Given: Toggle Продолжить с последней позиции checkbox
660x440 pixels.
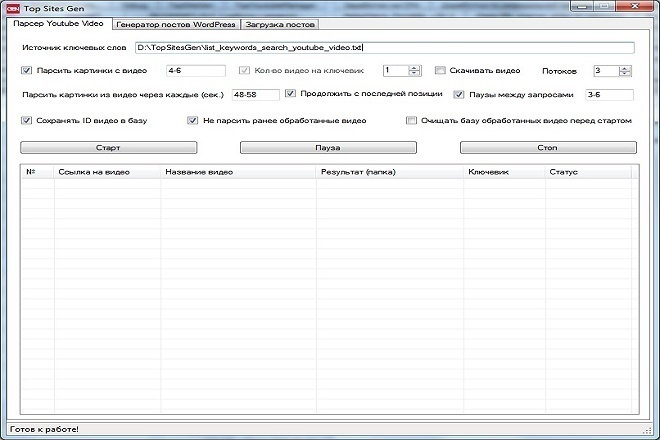Looking at the screenshot, I should 290,93.
